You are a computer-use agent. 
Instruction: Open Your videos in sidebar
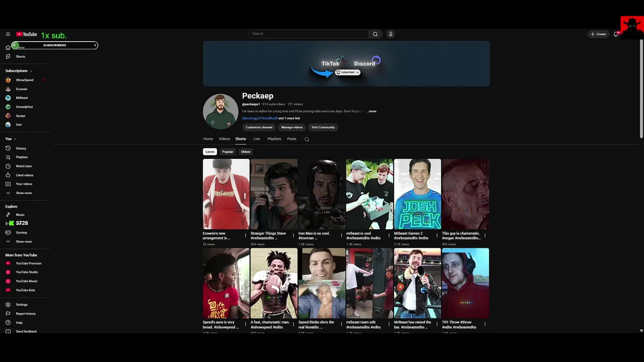coord(24,184)
